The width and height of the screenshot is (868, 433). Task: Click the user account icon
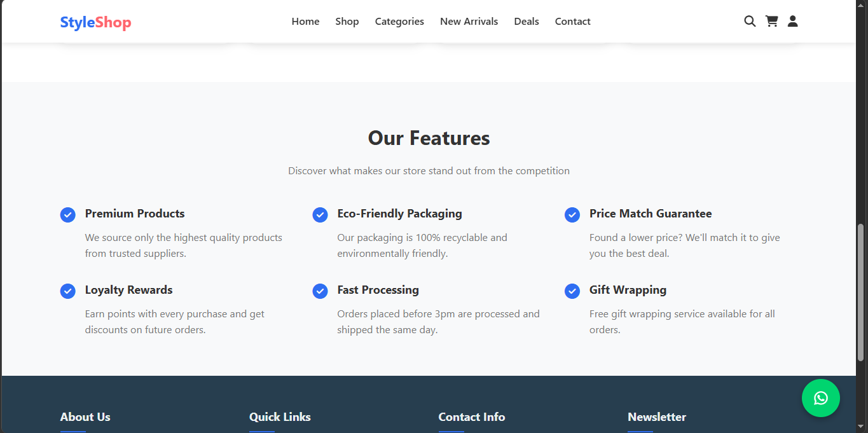[792, 22]
